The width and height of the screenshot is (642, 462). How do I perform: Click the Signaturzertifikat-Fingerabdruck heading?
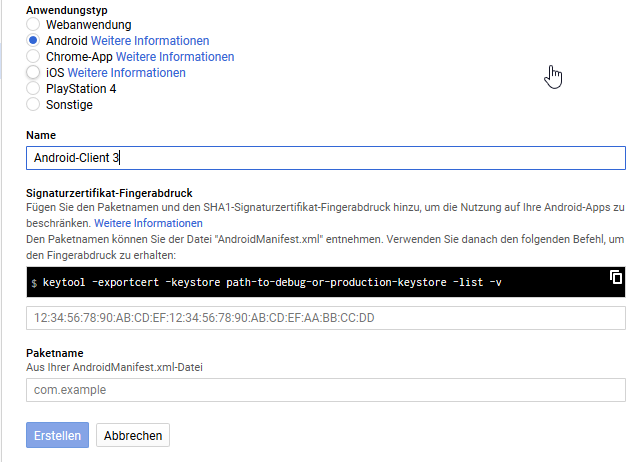pos(108,192)
